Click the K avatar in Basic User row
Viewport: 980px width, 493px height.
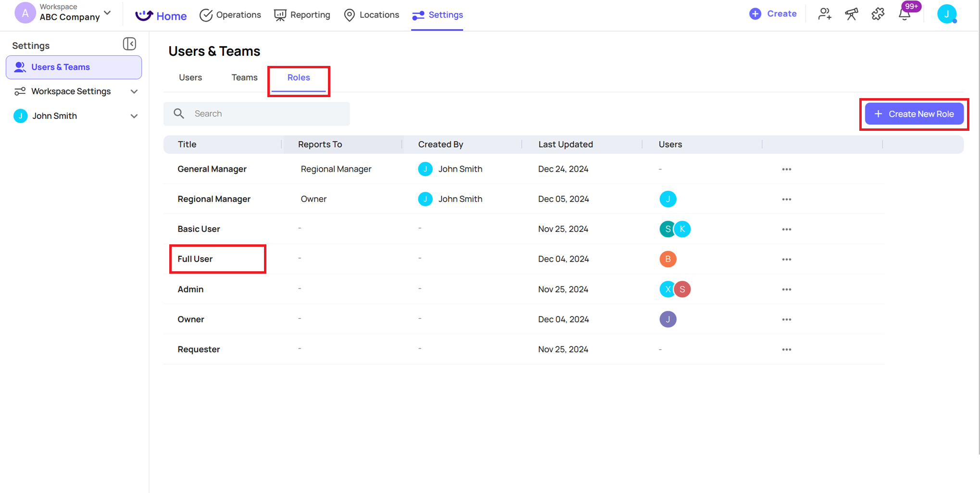tap(682, 229)
